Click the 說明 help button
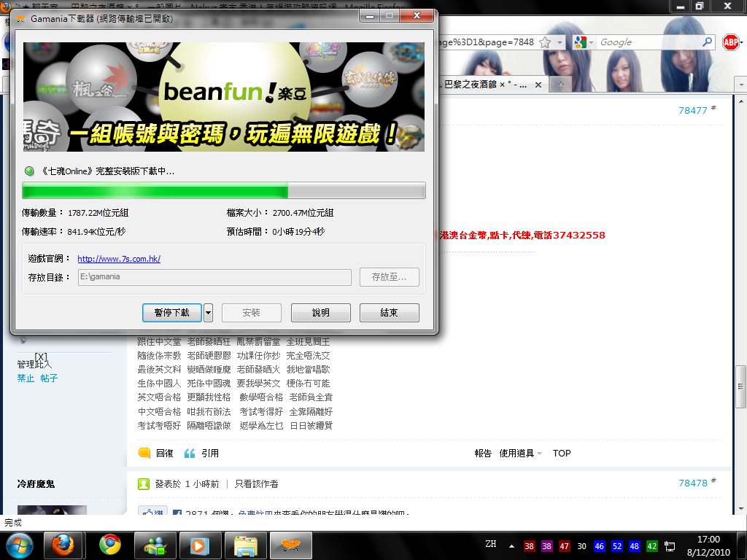The image size is (747, 560). coord(321,312)
